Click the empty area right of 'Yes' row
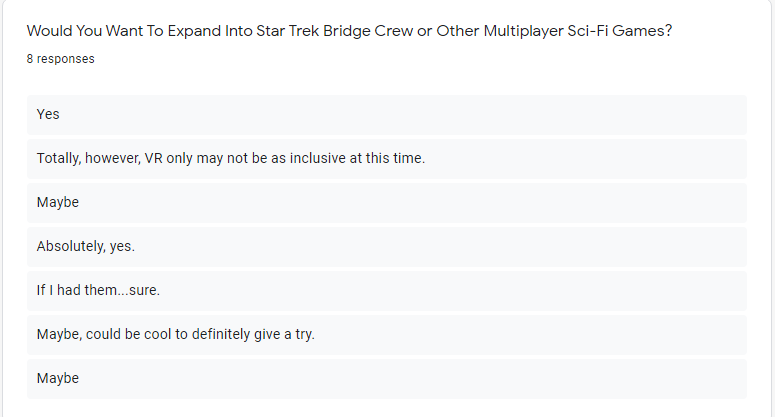The width and height of the screenshot is (775, 417). pos(403,115)
